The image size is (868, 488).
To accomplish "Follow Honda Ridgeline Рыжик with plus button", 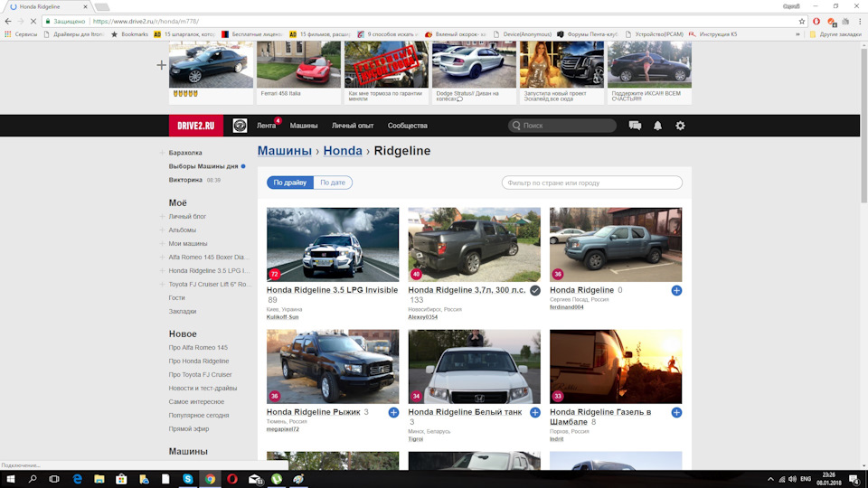I will (x=393, y=413).
